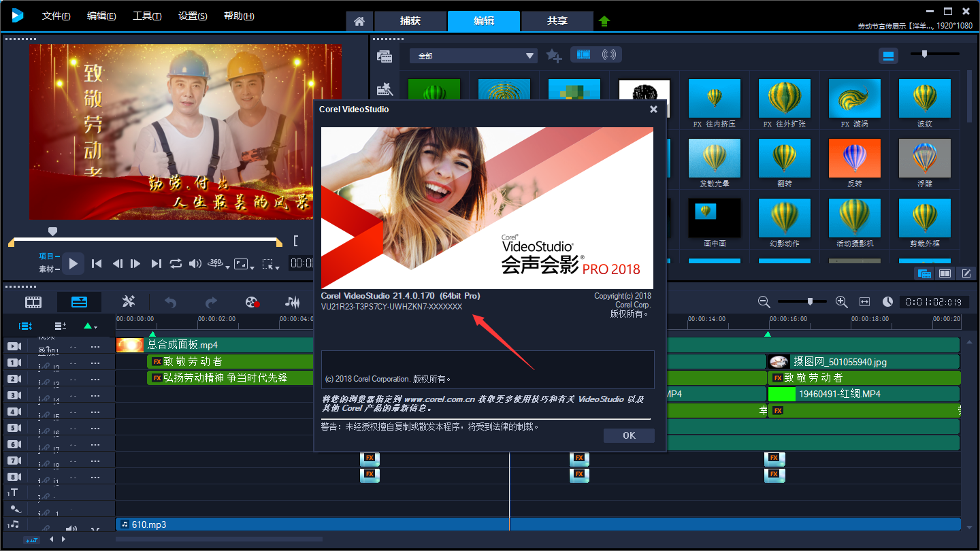Step back one frame in preview

pos(117,263)
